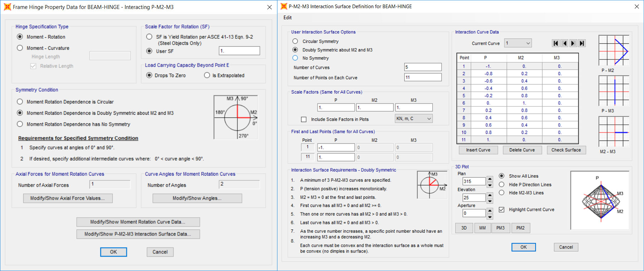
Task: Click the Insert Curve button
Action: pos(478,150)
